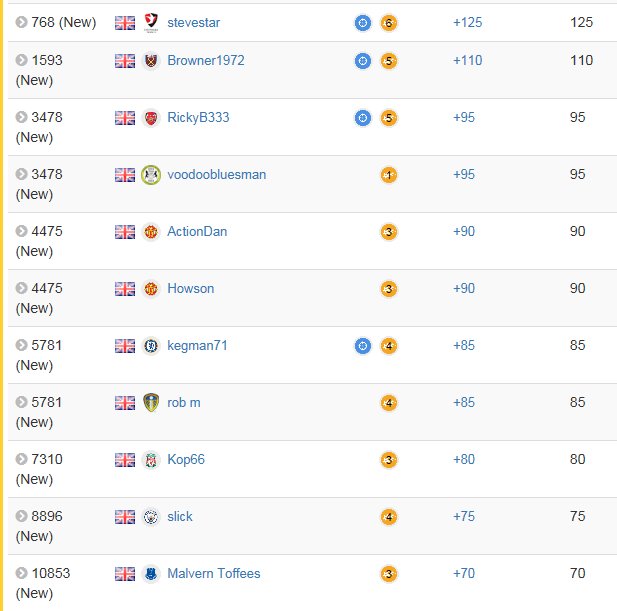
Task: Open stevestar's profile link
Action: coord(193,22)
